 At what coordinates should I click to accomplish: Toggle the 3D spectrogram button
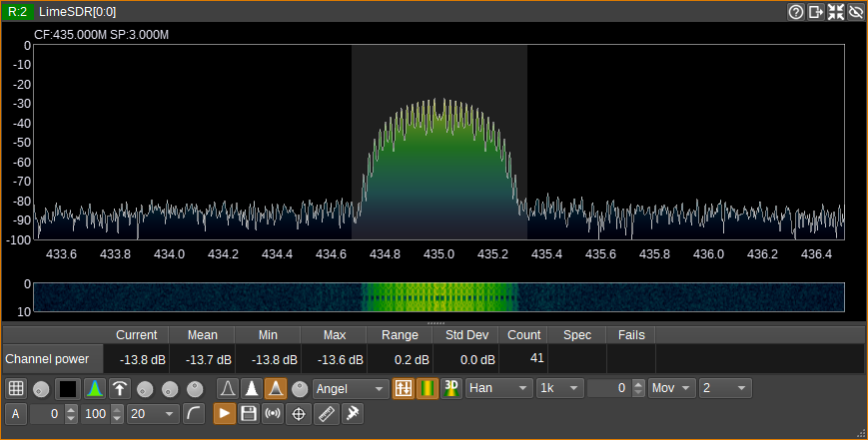450,388
